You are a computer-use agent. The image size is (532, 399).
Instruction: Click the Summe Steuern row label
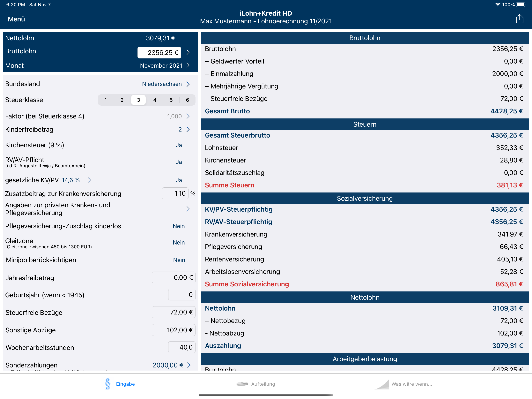(229, 185)
